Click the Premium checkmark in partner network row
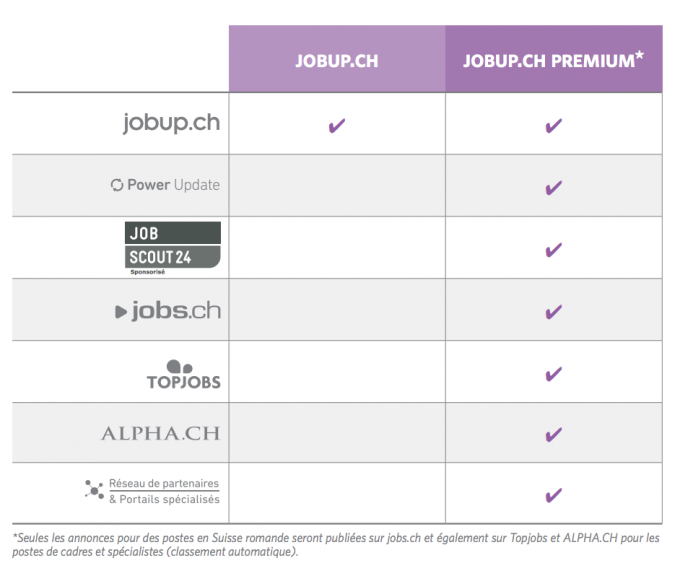This screenshot has height=576, width=680. pyautogui.click(x=553, y=495)
